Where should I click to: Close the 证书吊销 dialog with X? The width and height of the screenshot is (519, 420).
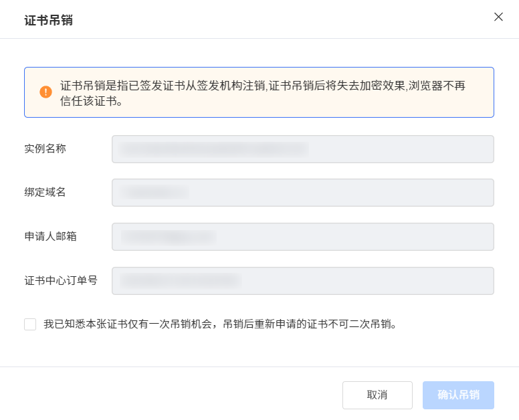(498, 17)
